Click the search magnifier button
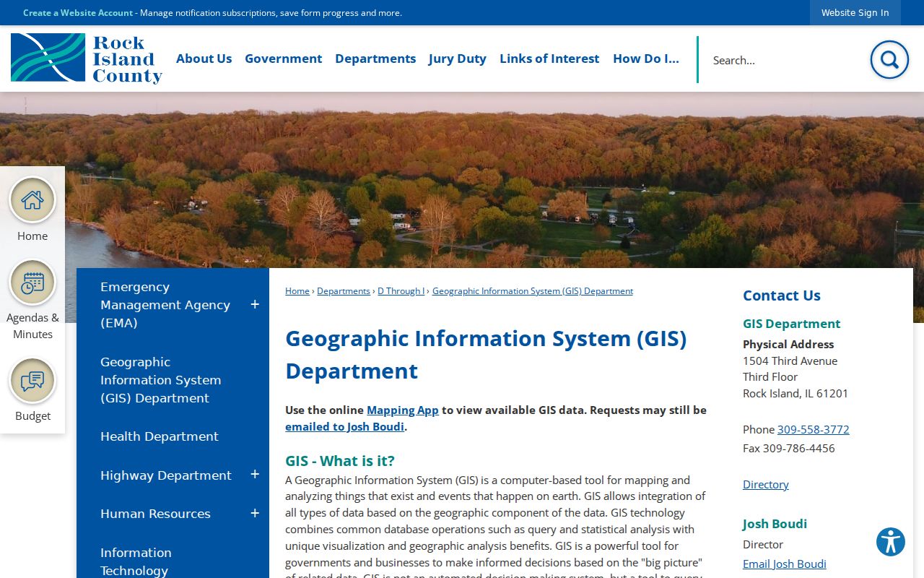This screenshot has width=924, height=578. pos(889,59)
